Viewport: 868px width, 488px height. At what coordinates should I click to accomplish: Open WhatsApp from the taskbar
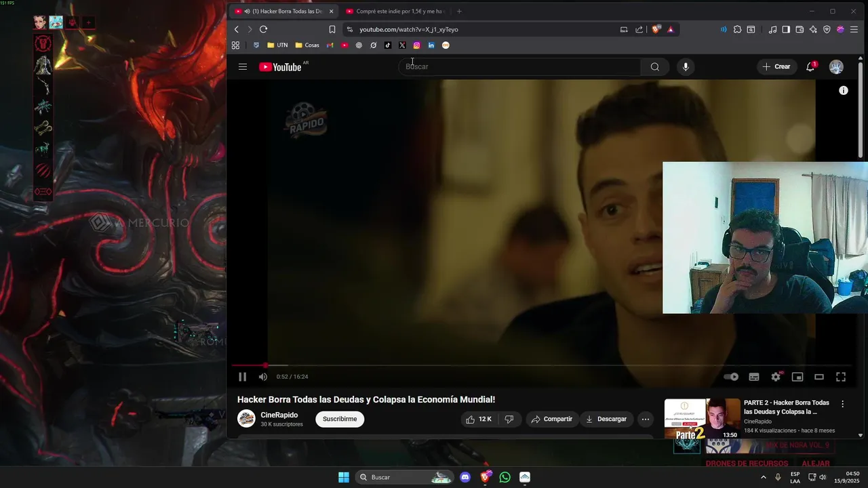505,477
